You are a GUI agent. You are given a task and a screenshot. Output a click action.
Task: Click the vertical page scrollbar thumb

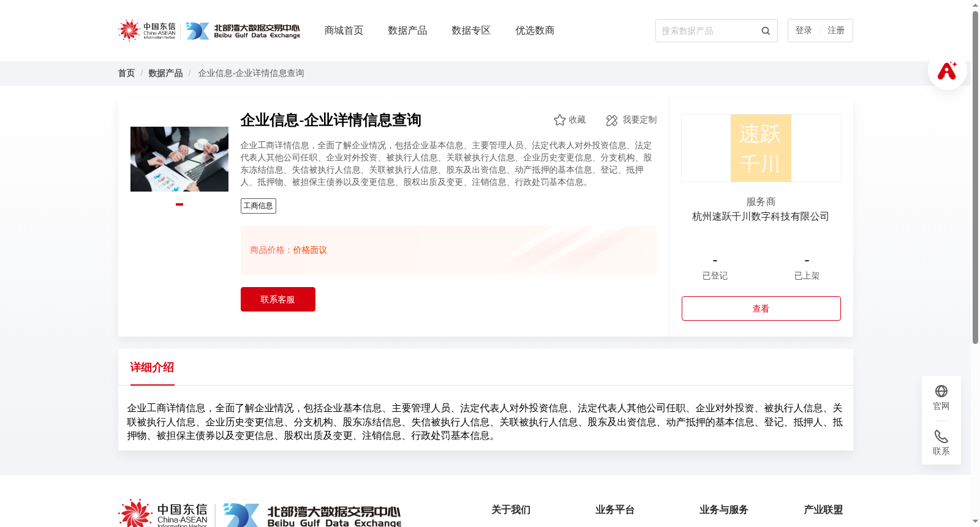coord(975,178)
